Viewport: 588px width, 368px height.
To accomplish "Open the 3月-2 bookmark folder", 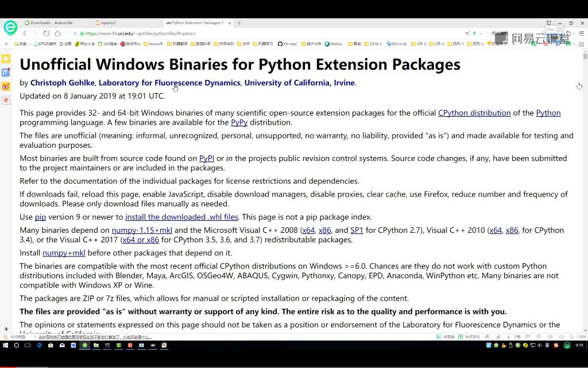I will pos(419,44).
